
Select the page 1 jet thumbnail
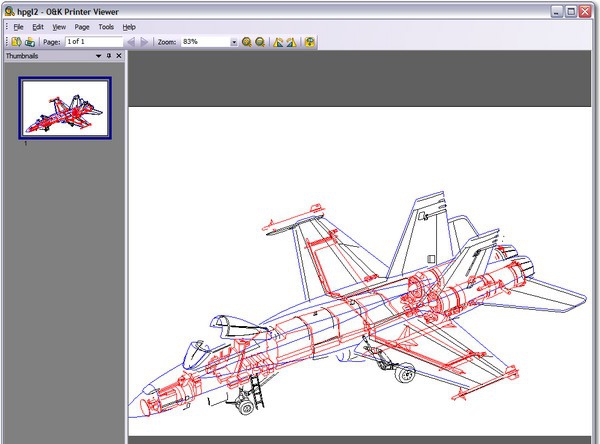(65, 107)
